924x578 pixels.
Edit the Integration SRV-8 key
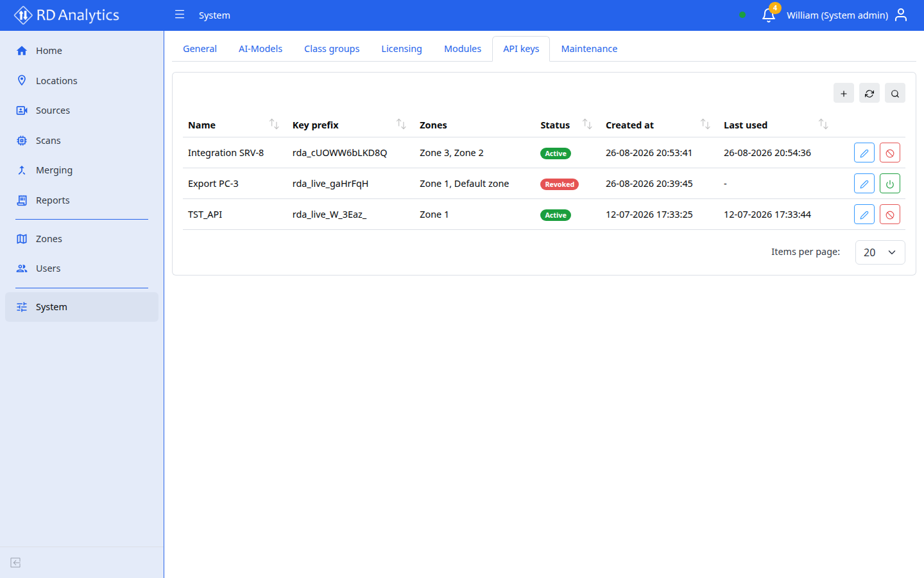(x=864, y=153)
